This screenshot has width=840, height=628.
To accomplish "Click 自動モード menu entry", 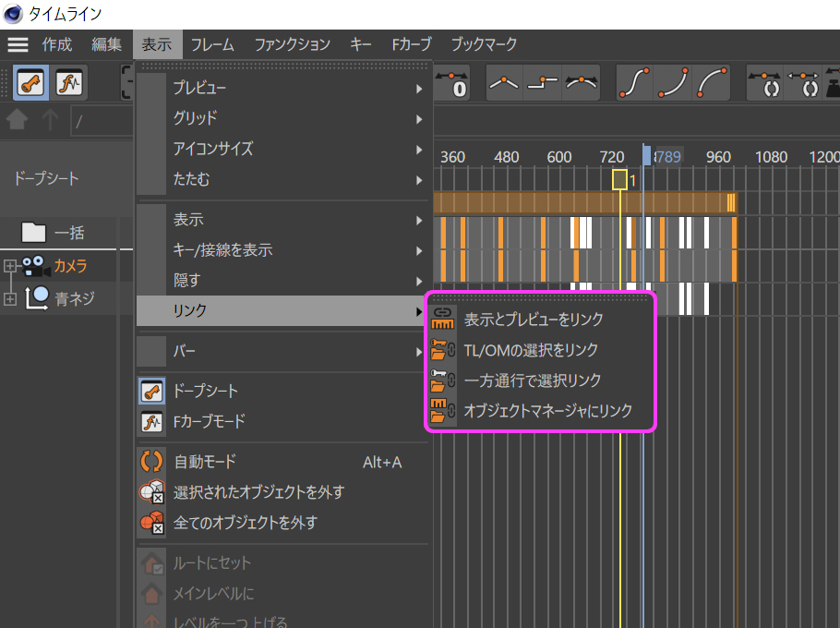I will point(205,462).
